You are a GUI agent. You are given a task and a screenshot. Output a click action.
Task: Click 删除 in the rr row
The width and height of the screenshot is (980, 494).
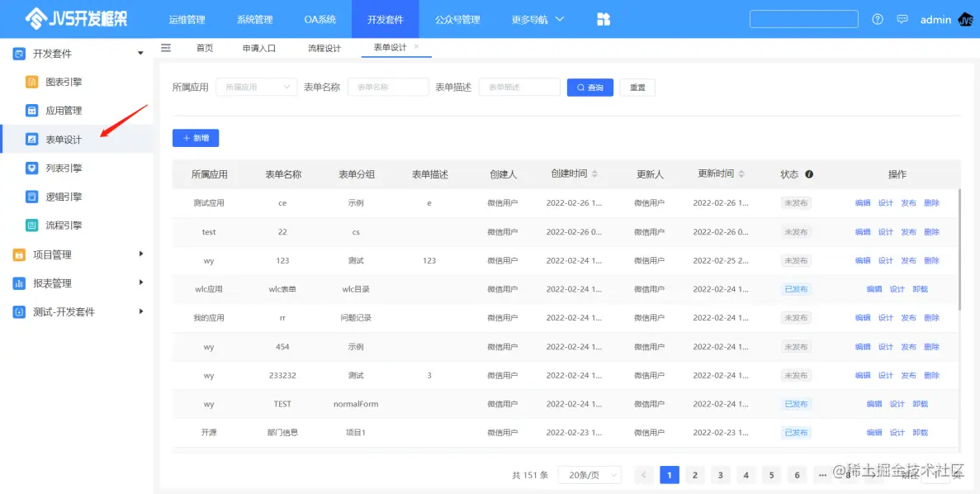click(x=931, y=318)
